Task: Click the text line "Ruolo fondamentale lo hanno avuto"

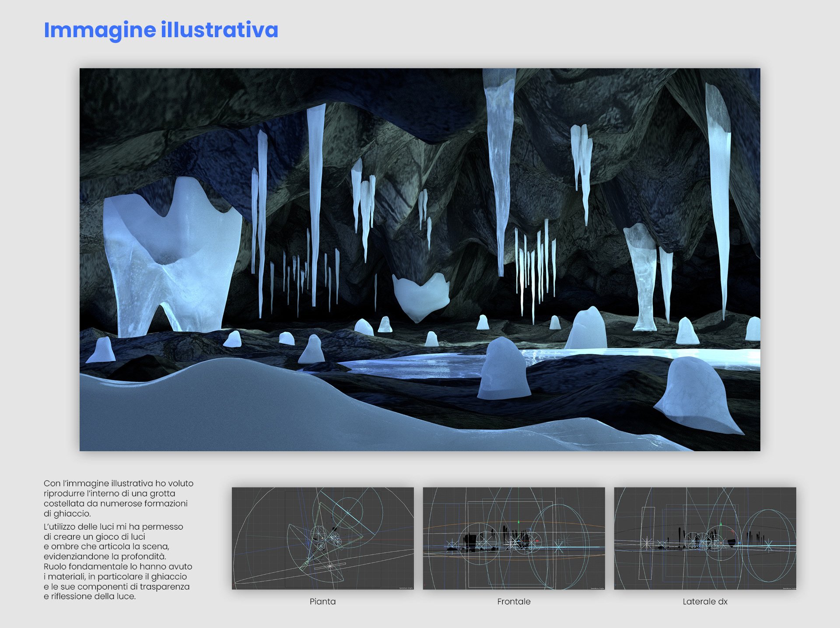Action: [118, 566]
